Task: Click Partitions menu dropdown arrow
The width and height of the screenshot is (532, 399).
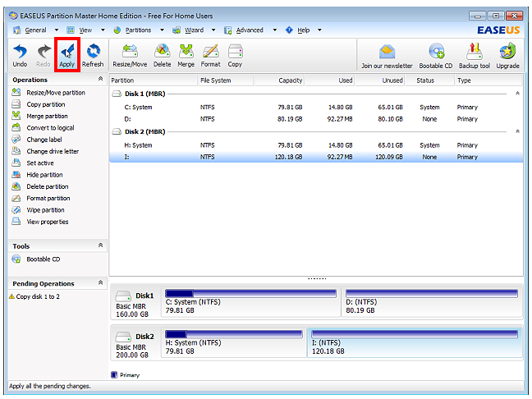Action: (x=162, y=30)
